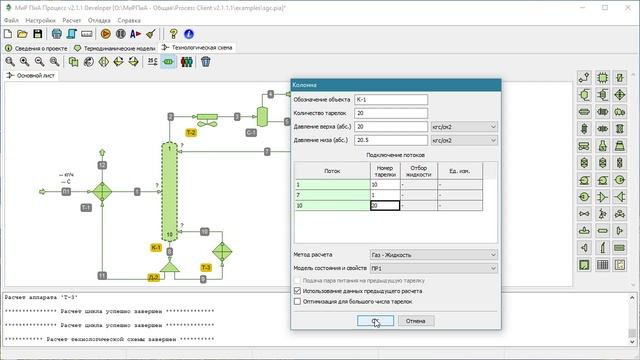Click the gray C-1 separator label
This screenshot has height=360, width=640.
pyautogui.click(x=251, y=133)
